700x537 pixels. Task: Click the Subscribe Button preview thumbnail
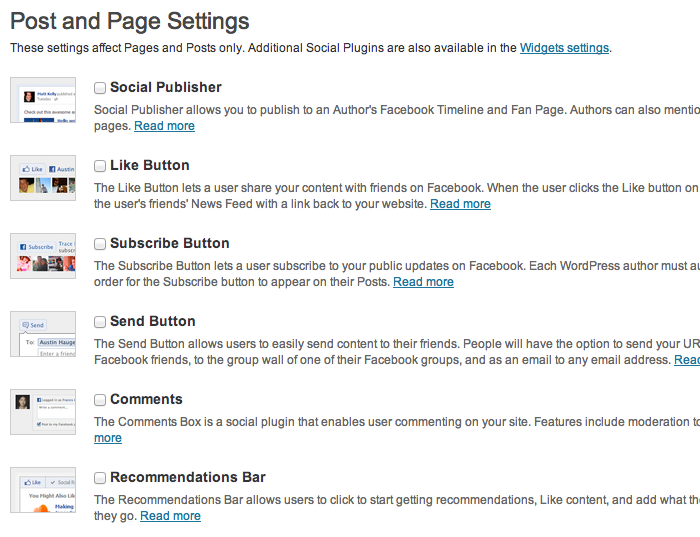click(43, 256)
